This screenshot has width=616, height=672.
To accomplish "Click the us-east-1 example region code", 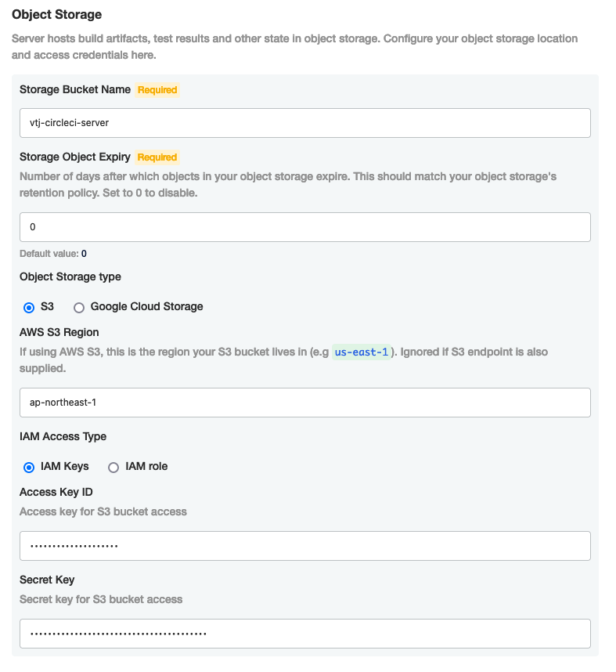I will [x=361, y=352].
